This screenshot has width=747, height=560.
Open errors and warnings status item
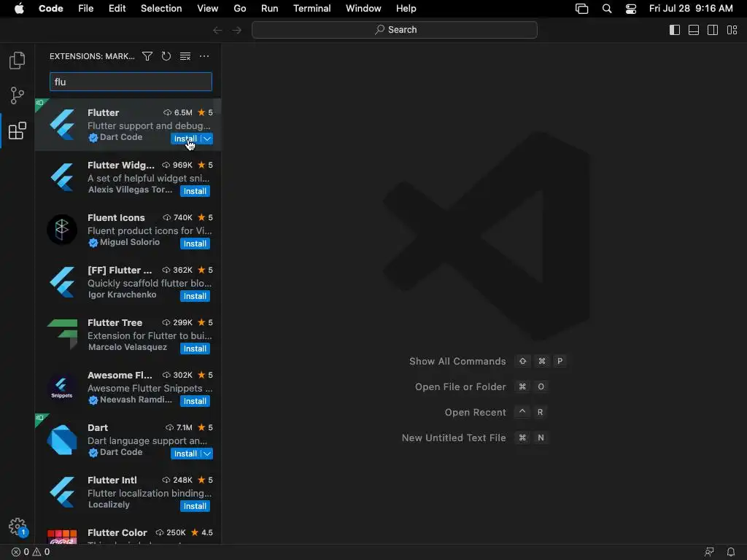tap(31, 552)
